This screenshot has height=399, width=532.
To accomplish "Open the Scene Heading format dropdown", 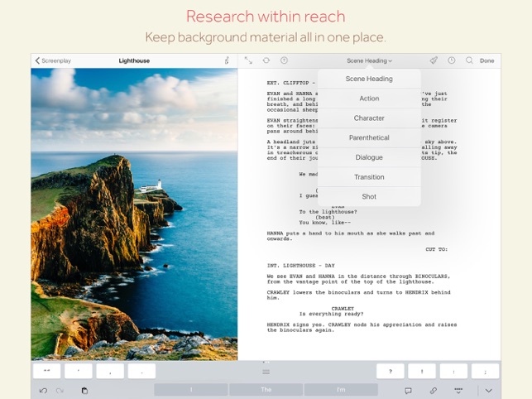I will pos(369,60).
